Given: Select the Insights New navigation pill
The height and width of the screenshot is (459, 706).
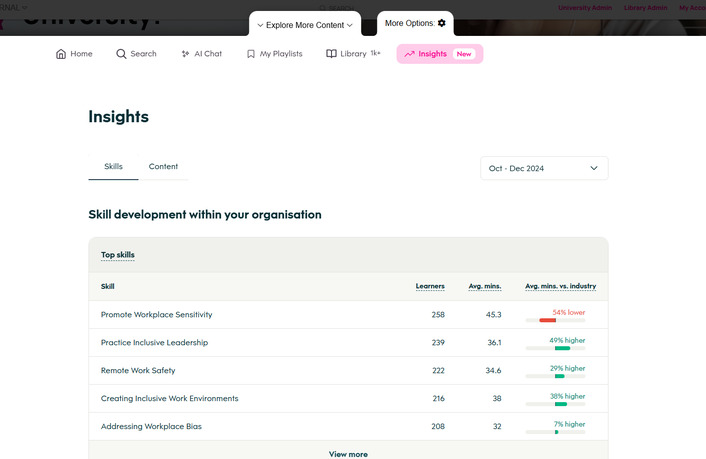Looking at the screenshot, I should click(x=440, y=54).
